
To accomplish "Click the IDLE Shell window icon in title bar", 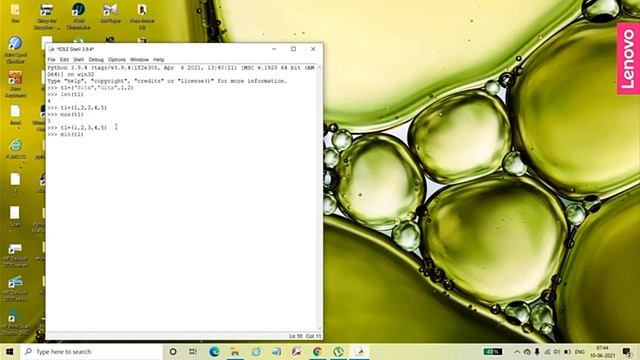I will point(51,49).
